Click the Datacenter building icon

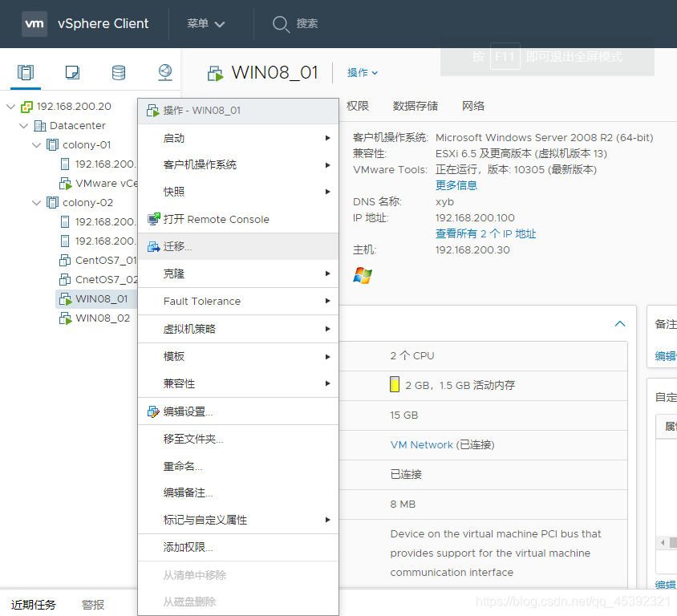coord(40,126)
